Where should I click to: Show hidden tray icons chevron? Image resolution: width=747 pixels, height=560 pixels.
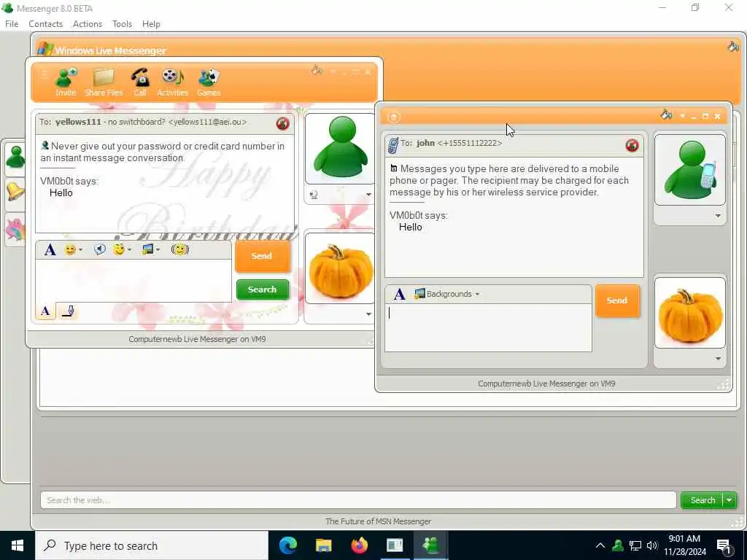(x=600, y=545)
